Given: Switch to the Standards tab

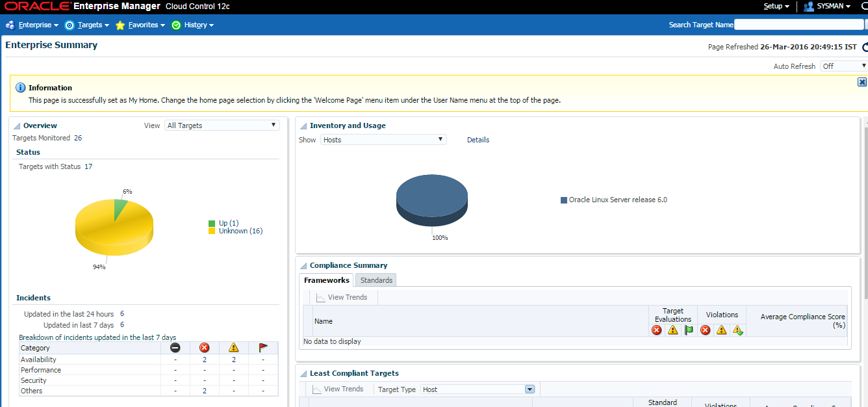Looking at the screenshot, I should pyautogui.click(x=376, y=280).
